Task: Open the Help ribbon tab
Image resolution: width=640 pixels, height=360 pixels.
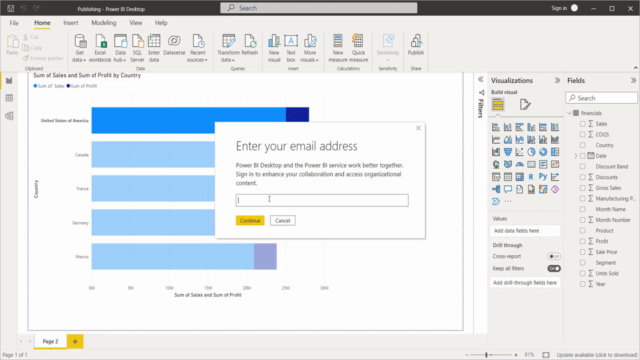Action: (x=161, y=23)
